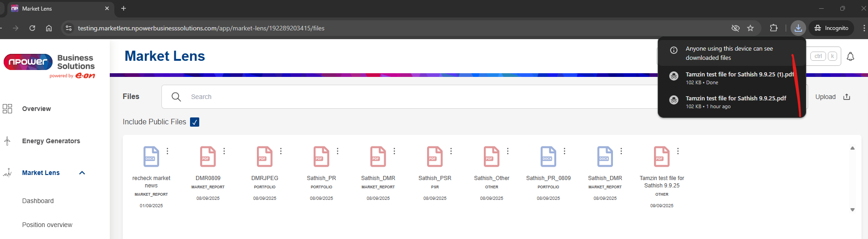Click the files list scroll down arrow
Viewport: 868px width, 239px height.
coord(852,210)
